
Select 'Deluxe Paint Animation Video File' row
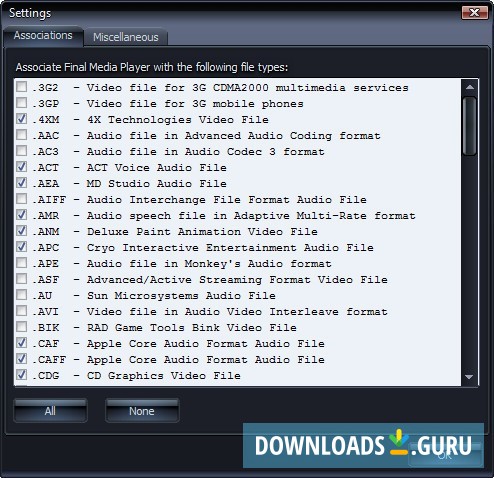[x=202, y=232]
